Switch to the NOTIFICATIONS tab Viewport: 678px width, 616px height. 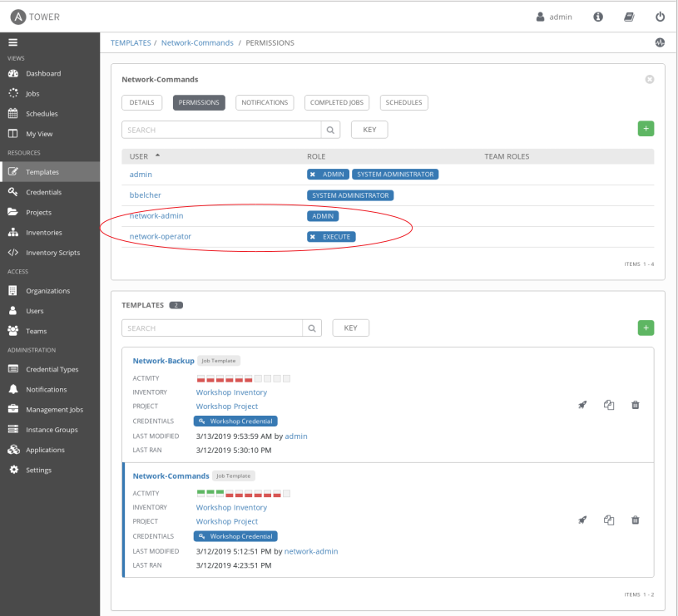[x=265, y=102]
